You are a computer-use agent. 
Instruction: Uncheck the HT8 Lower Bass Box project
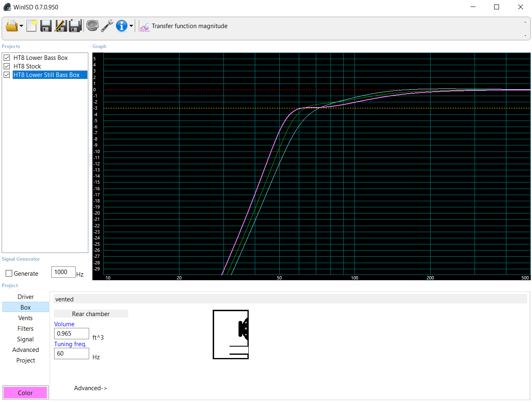7,58
